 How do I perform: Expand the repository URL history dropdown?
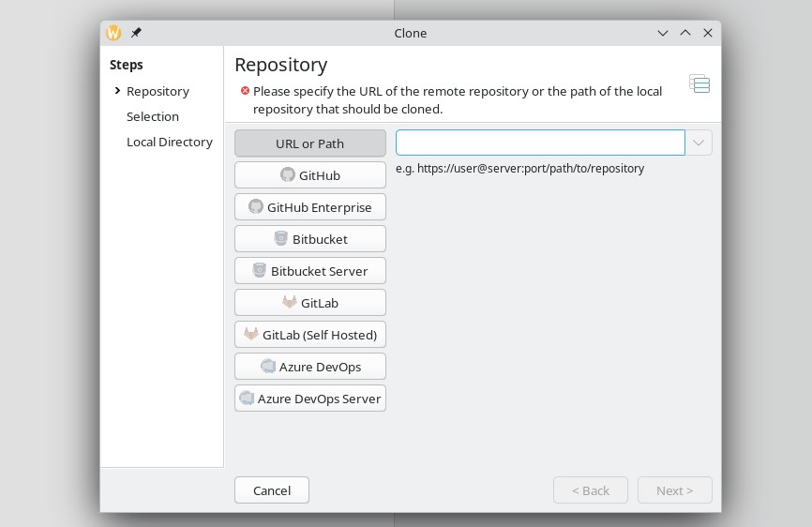(699, 143)
